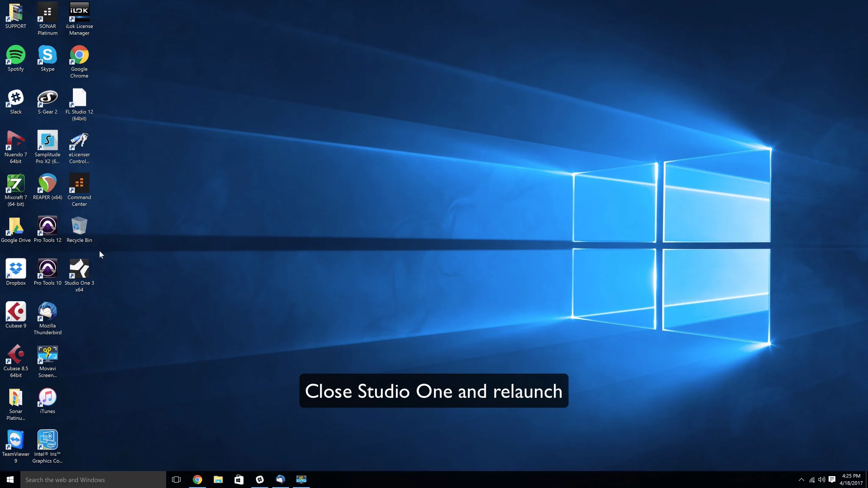Image resolution: width=868 pixels, height=488 pixels.
Task: Click the Mixcraft 7 (64-bit) icon
Action: pyautogui.click(x=16, y=191)
